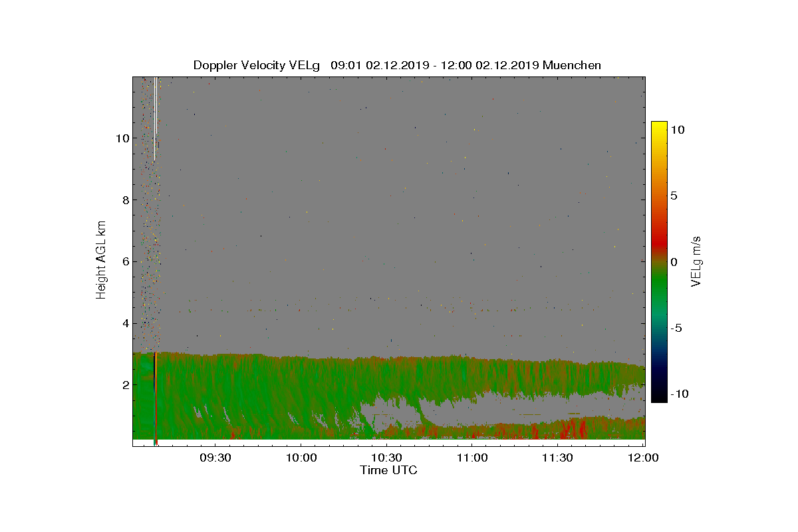Click the 11:30 time tick label

tap(558, 458)
